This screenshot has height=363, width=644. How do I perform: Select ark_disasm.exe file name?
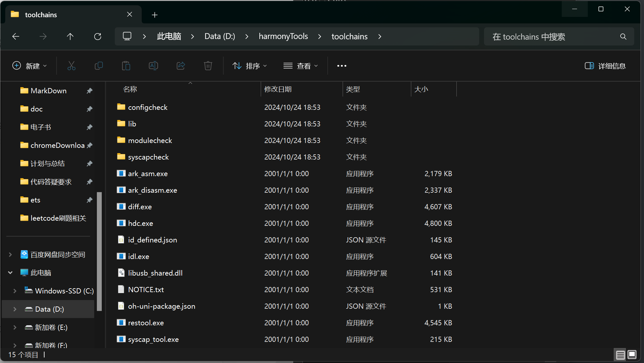(152, 190)
